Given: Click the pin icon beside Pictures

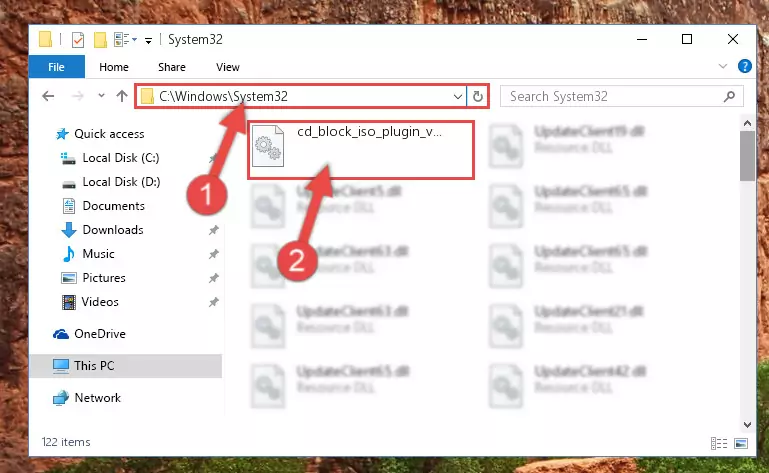Looking at the screenshot, I should tap(213, 278).
